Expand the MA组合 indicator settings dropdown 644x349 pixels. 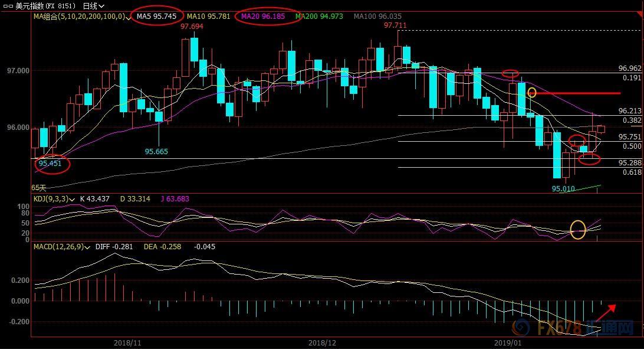point(128,17)
